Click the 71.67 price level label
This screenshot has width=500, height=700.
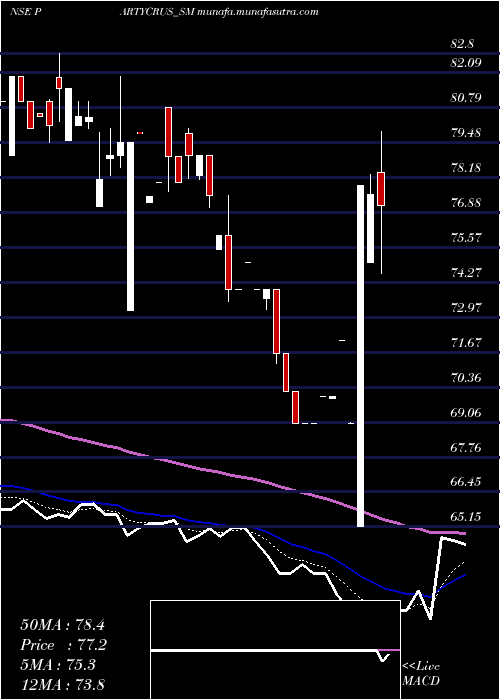tap(466, 342)
